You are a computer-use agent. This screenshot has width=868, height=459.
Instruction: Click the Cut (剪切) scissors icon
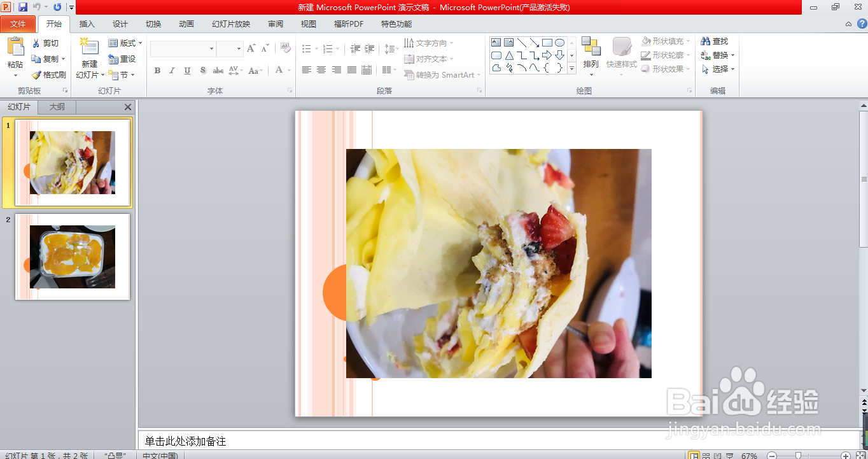[36, 43]
